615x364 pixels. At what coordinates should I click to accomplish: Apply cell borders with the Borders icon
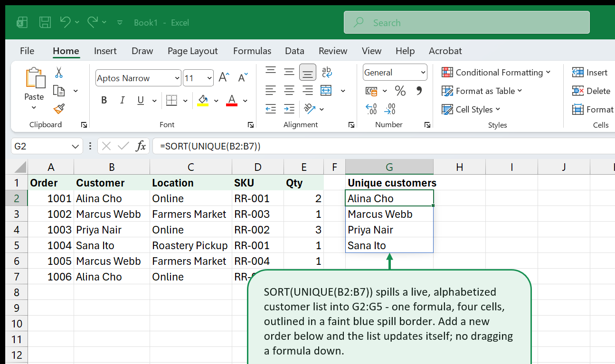[171, 100]
